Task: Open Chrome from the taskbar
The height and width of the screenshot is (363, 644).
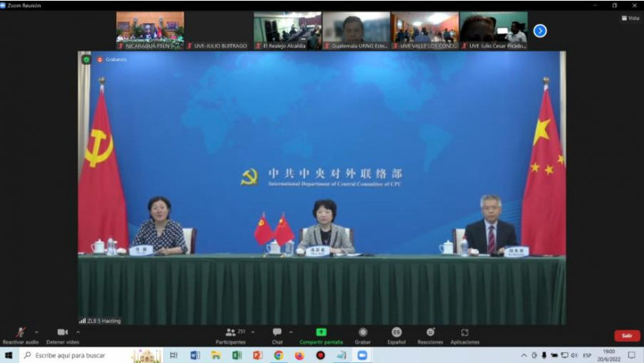Action: pos(279,355)
